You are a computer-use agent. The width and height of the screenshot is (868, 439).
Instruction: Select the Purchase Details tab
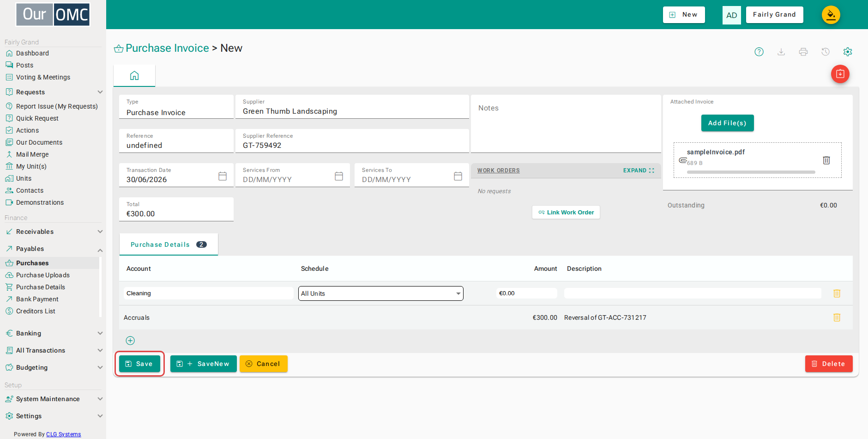[x=169, y=244]
